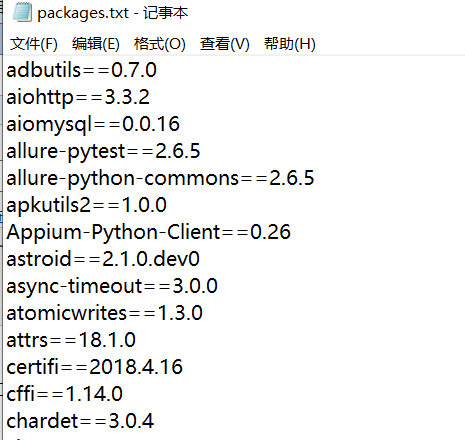Image resolution: width=465 pixels, height=440 pixels.
Task: Click the astroid==2.1.0.dev0 line
Action: 103,259
